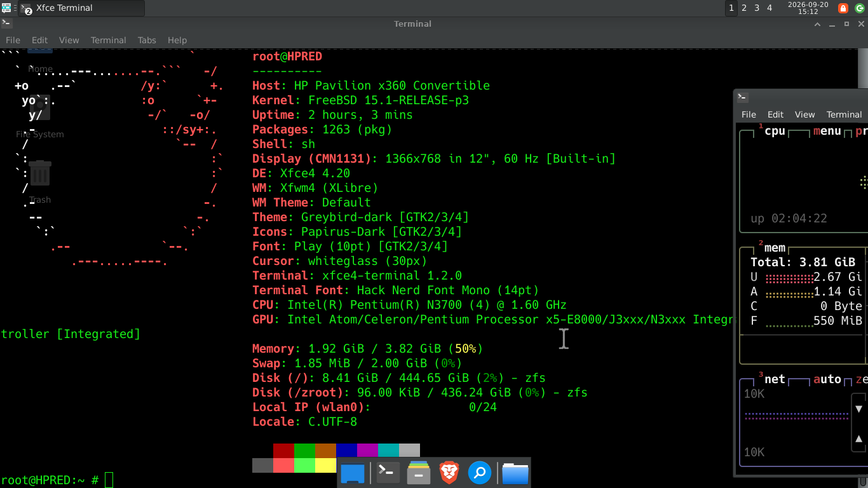Screen dimensions: 868x488
Task: Click the 'Papirus-Dark [GTK2/3/4]' icons text
Action: (x=382, y=231)
